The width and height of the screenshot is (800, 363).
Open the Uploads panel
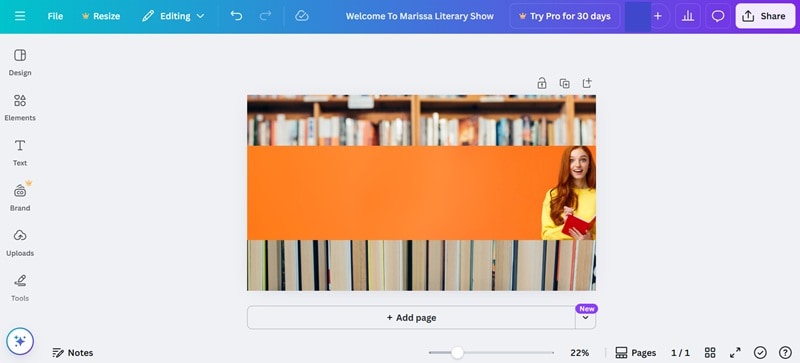(20, 243)
